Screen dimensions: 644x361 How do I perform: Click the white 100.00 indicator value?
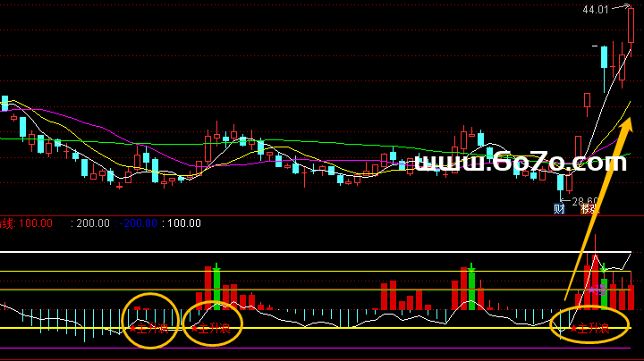point(182,223)
